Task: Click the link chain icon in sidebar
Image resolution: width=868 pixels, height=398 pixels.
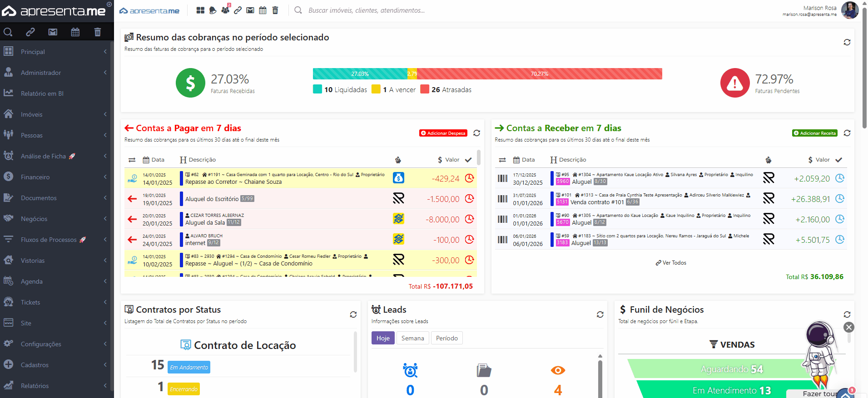Action: click(30, 32)
